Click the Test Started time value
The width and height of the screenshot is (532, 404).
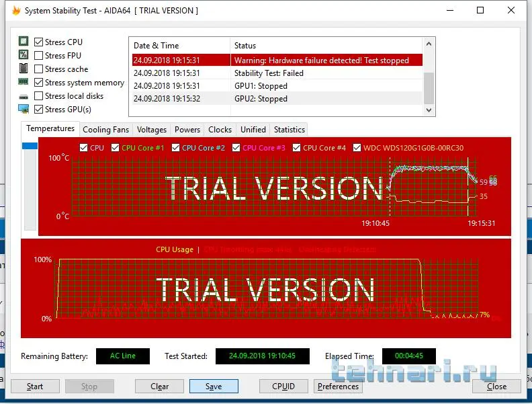point(262,356)
